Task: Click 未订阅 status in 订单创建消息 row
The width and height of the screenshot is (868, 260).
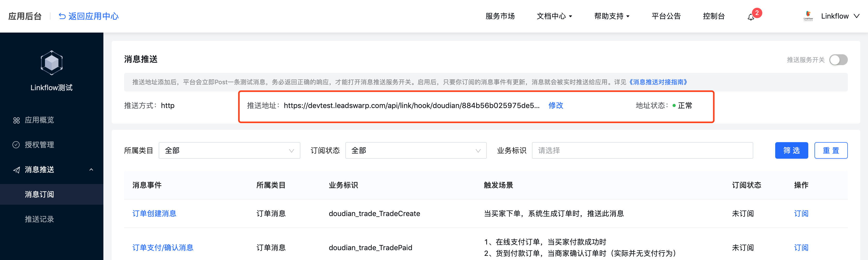Action: pyautogui.click(x=743, y=213)
